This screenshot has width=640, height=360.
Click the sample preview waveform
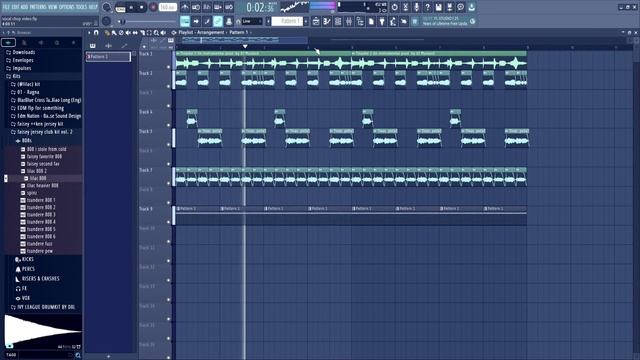point(43,331)
